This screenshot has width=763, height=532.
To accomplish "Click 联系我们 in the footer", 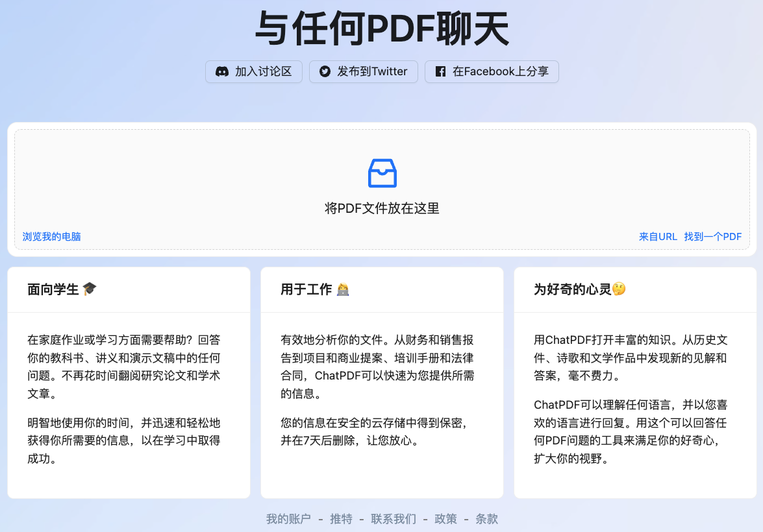I will coord(394,519).
